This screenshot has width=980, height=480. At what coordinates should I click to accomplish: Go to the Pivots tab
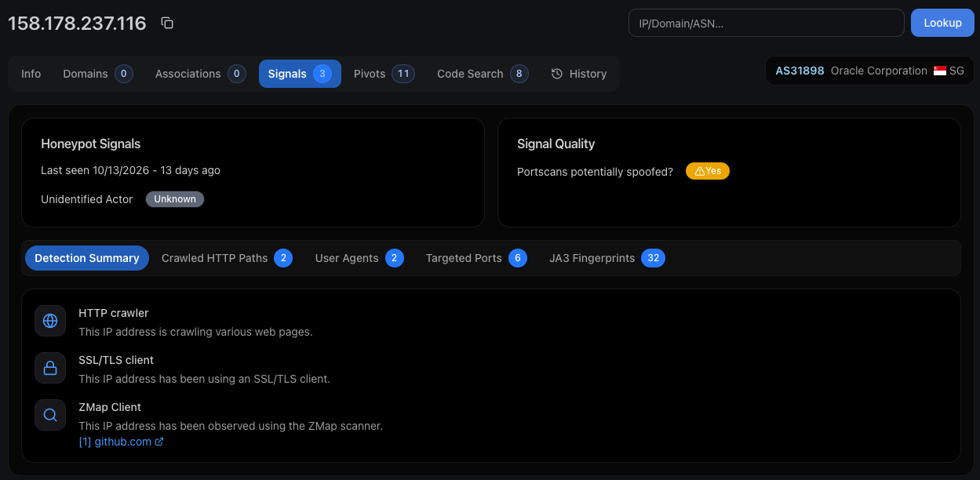[x=384, y=74]
